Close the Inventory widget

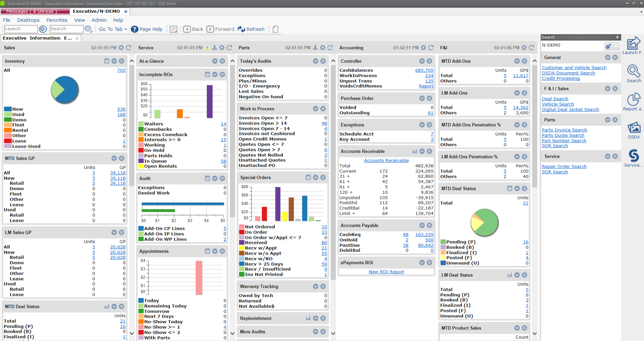tap(122, 61)
